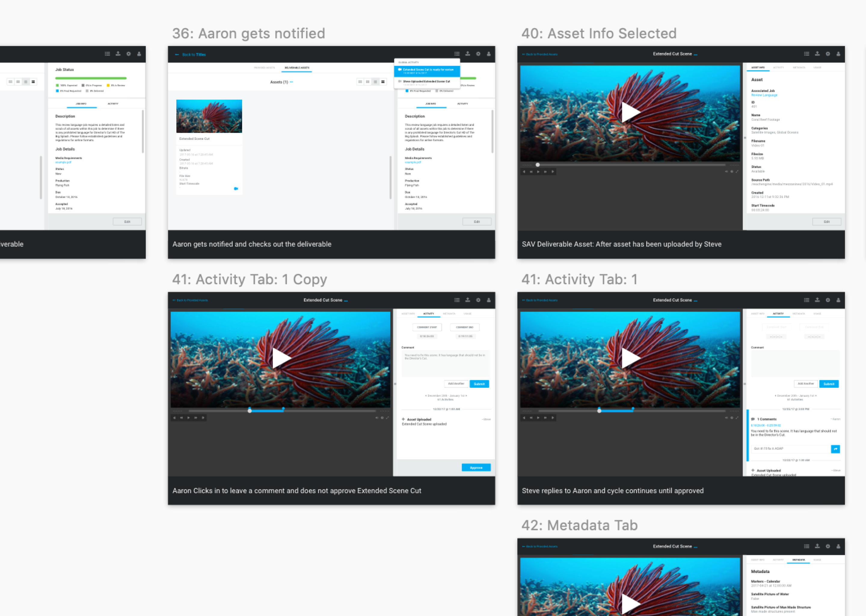866x616 pixels.
Task: Open the ellipsis beside Extended Cut Scene in Asset Info Selected
Action: [696, 55]
